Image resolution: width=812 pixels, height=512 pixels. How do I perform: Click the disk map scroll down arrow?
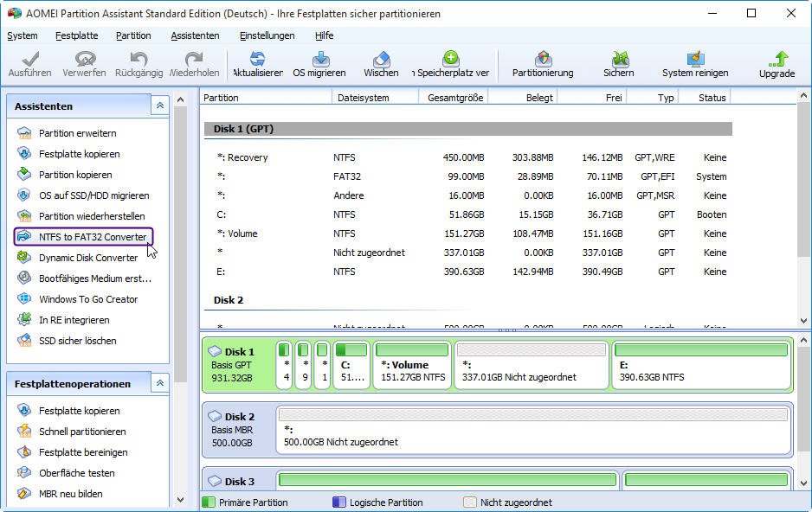[x=803, y=483]
